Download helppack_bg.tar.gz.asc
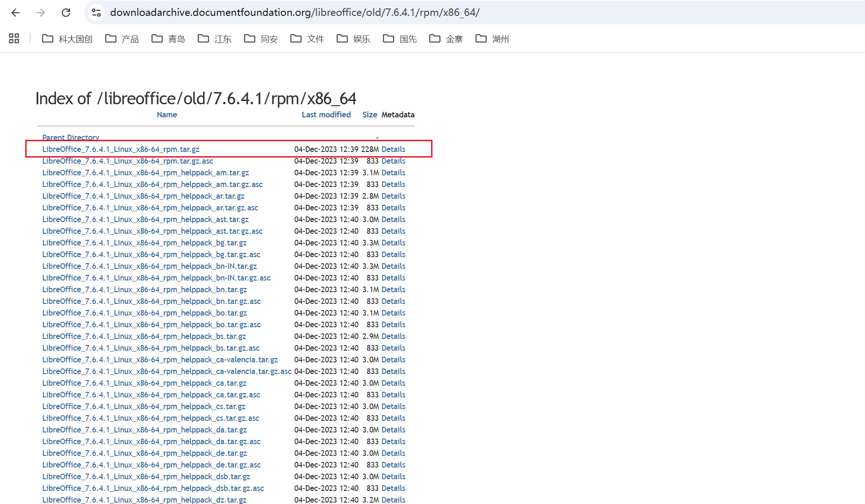The height and width of the screenshot is (504, 865). pyautogui.click(x=151, y=254)
